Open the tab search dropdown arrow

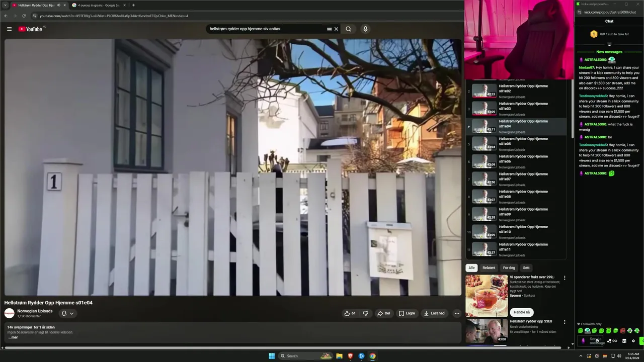(6, 5)
